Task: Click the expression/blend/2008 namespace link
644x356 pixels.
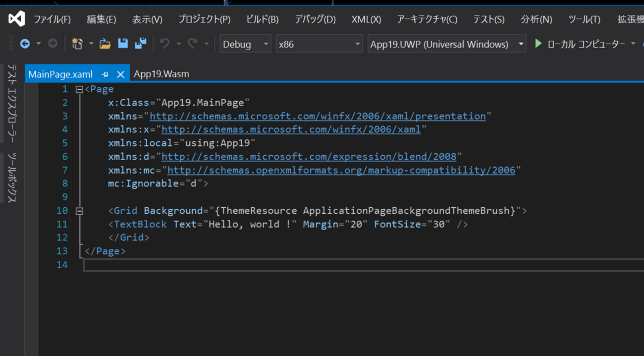Action: [x=309, y=157]
